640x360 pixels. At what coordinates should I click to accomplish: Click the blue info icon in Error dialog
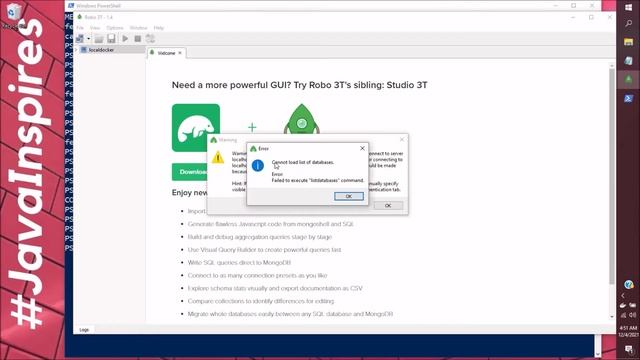click(258, 166)
